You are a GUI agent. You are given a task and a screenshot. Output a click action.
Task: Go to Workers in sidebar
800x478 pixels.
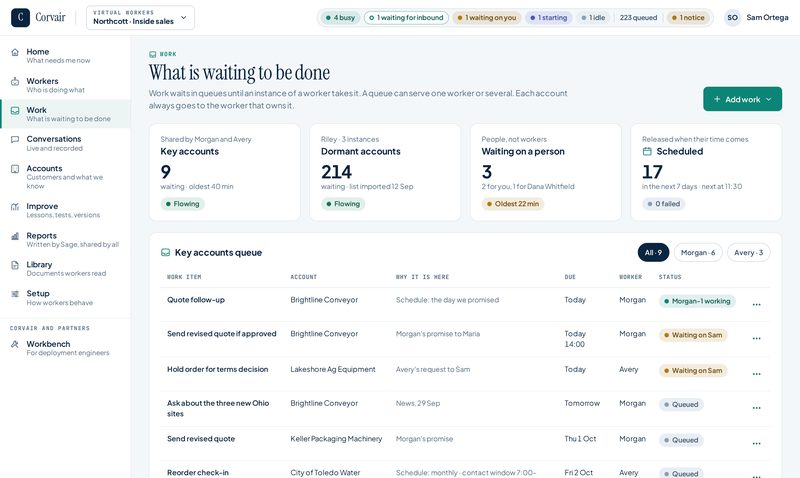pyautogui.click(x=65, y=85)
